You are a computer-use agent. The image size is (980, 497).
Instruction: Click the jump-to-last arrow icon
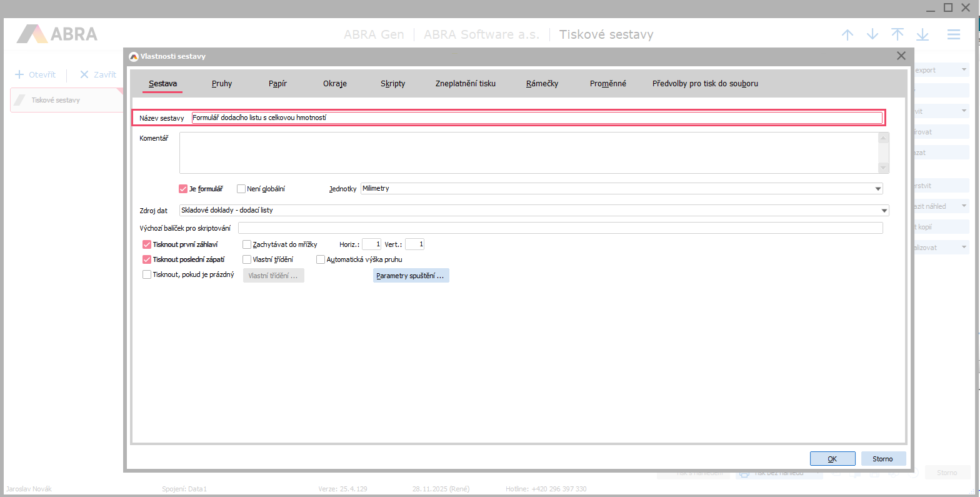click(922, 34)
